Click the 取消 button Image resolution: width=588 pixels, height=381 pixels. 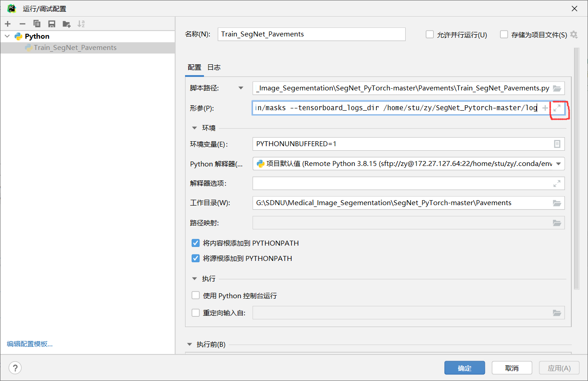pyautogui.click(x=512, y=368)
